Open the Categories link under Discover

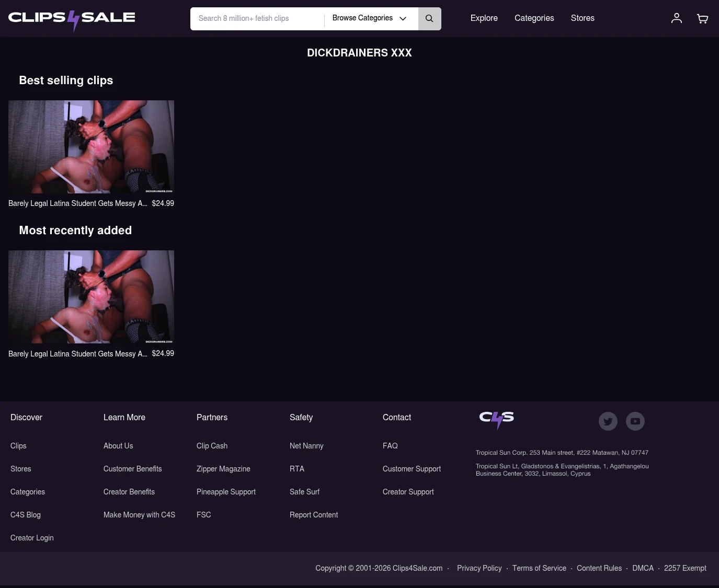pos(28,492)
